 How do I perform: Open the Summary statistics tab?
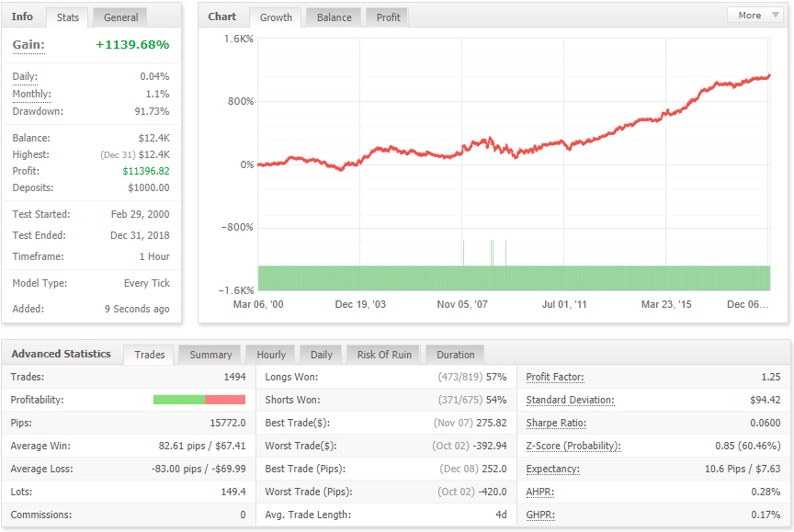click(210, 355)
